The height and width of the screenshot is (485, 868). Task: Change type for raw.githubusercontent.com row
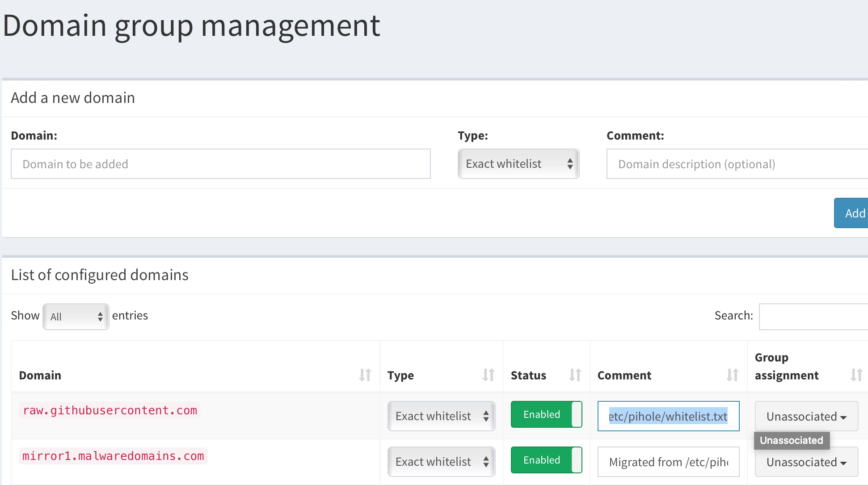click(441, 417)
